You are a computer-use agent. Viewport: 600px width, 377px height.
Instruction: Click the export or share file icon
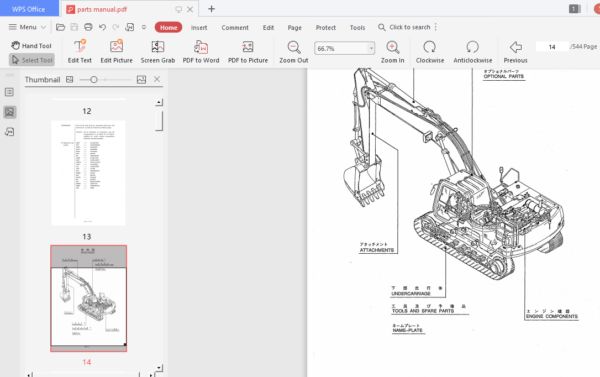[x=130, y=27]
